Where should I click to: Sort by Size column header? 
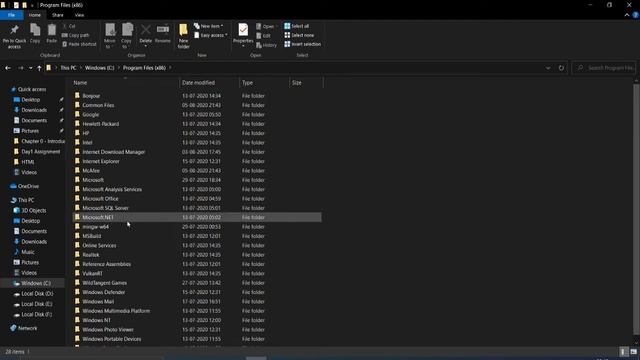pyautogui.click(x=306, y=82)
